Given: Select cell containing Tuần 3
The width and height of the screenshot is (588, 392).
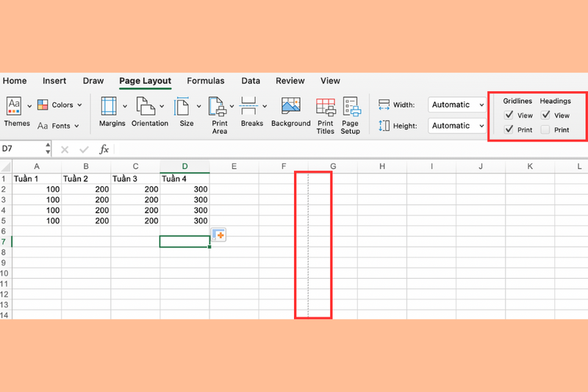Looking at the screenshot, I should [135, 179].
